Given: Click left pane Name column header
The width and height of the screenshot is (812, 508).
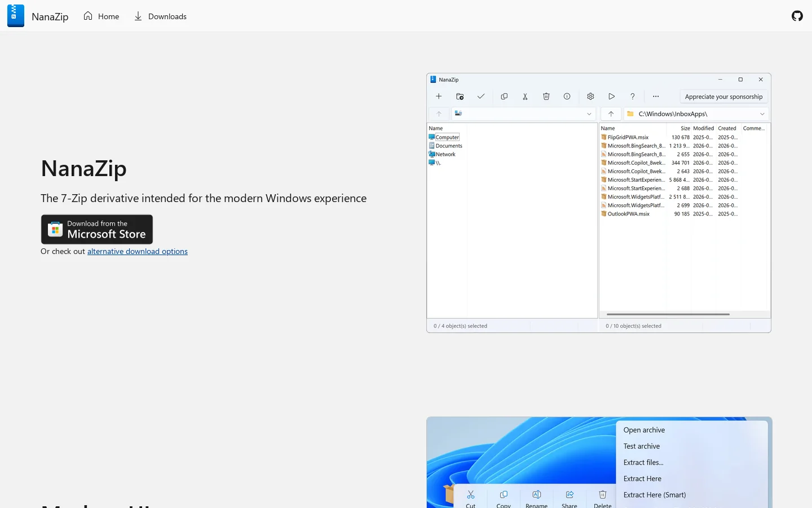Looking at the screenshot, I should 436,128.
